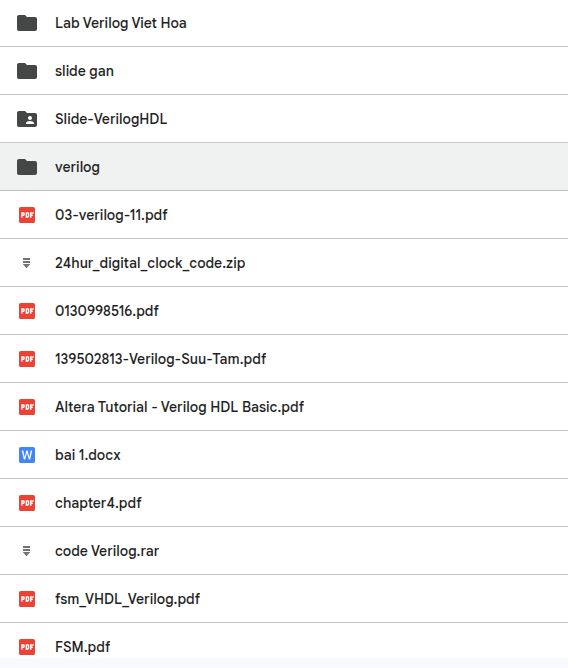The width and height of the screenshot is (568, 668).
Task: Open 0130998516.pdf file name
Action: tap(107, 311)
